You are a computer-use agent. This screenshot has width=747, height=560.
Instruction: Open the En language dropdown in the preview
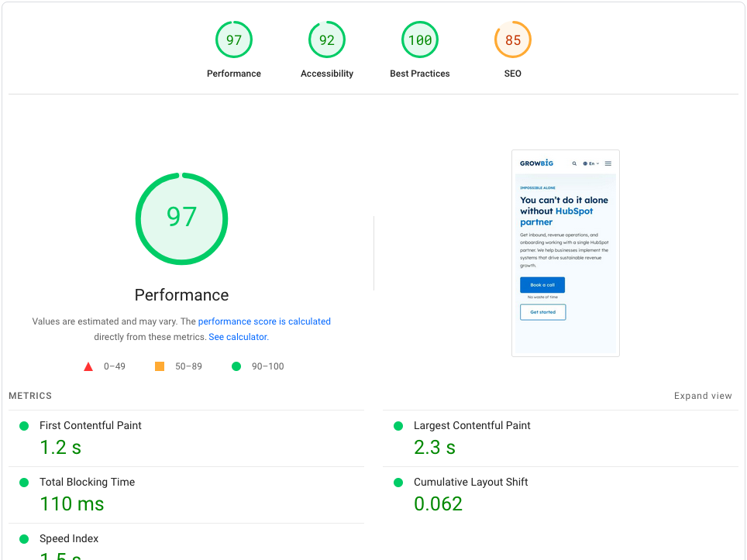coord(593,163)
